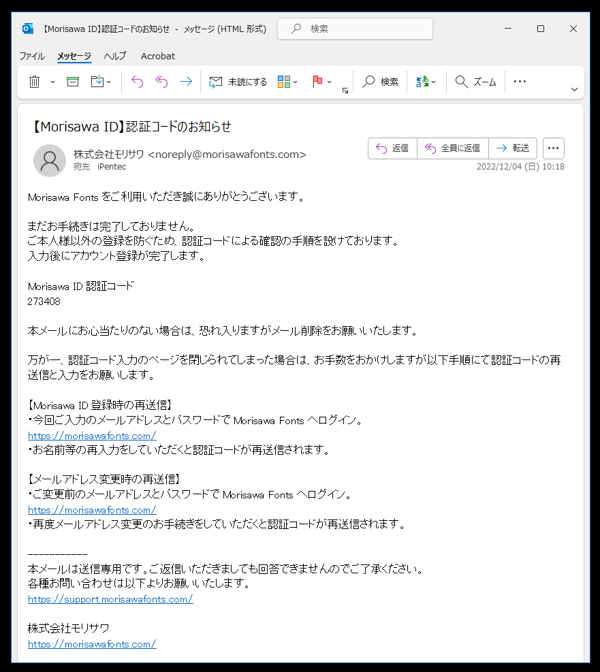Viewport: 600px width, 672px height.
Task: Open the support.morisawafonts.com link
Action: click(110, 599)
